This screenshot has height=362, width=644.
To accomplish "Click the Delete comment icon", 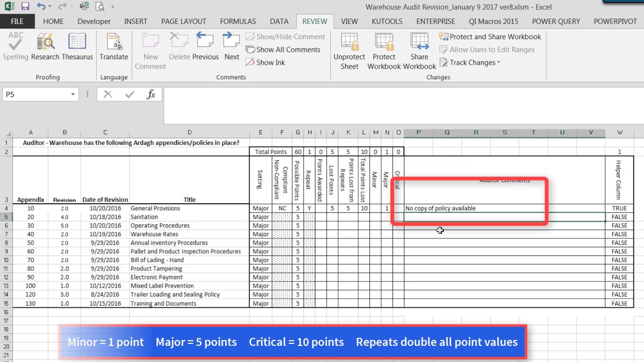I will coord(179,47).
